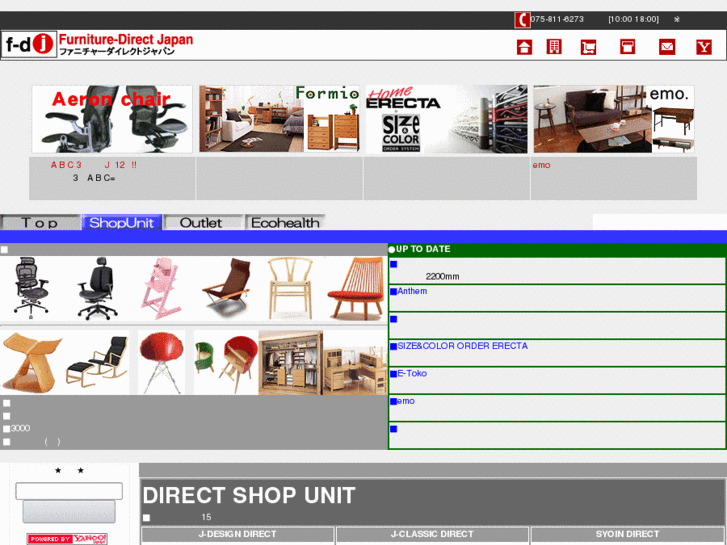This screenshot has height=545, width=727.
Task: Select the black executive chair with headrest
Action: tap(96, 288)
